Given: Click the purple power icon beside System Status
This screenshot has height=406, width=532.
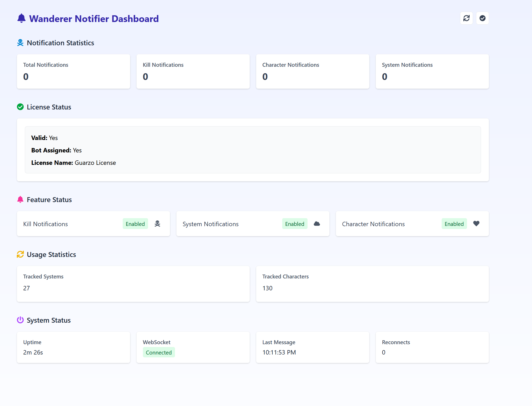Looking at the screenshot, I should tap(20, 320).
